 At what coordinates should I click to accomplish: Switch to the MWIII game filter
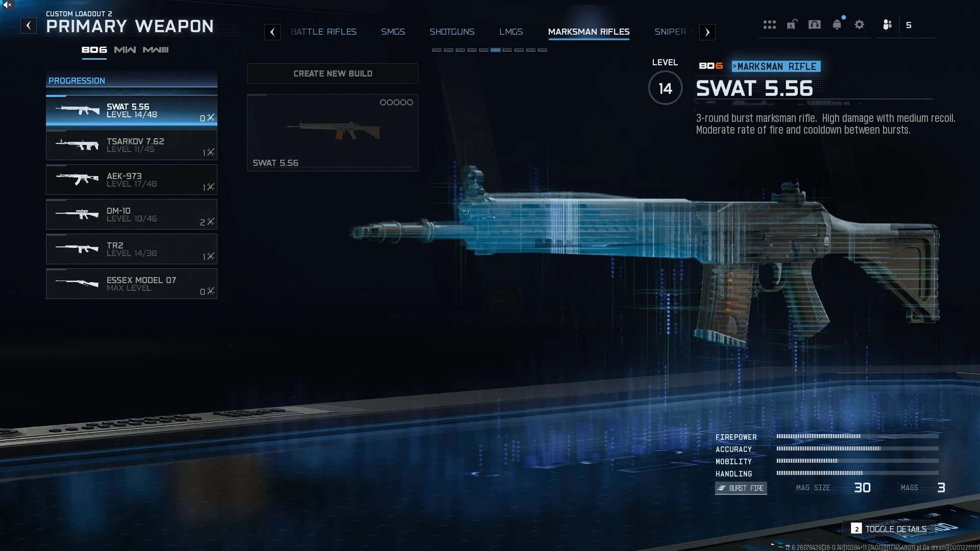pyautogui.click(x=156, y=50)
